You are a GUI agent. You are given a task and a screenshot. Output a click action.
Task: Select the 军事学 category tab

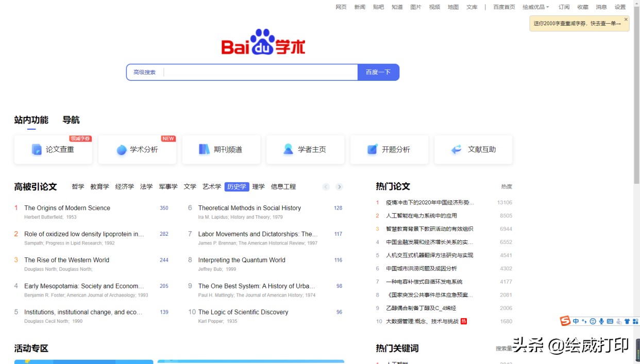[168, 187]
